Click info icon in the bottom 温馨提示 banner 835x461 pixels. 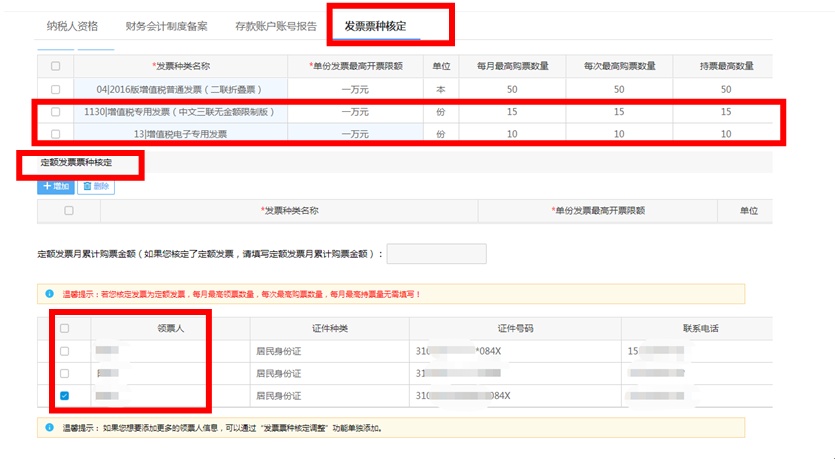pos(49,427)
